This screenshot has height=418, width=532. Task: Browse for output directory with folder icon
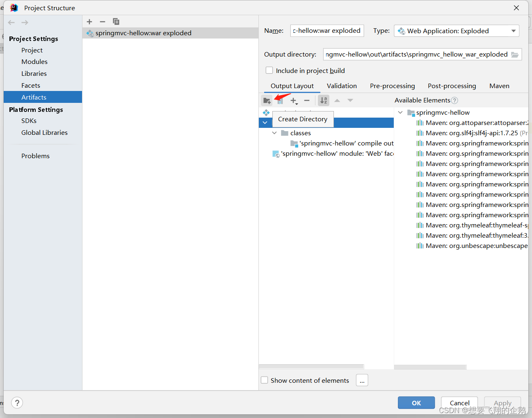pos(515,55)
